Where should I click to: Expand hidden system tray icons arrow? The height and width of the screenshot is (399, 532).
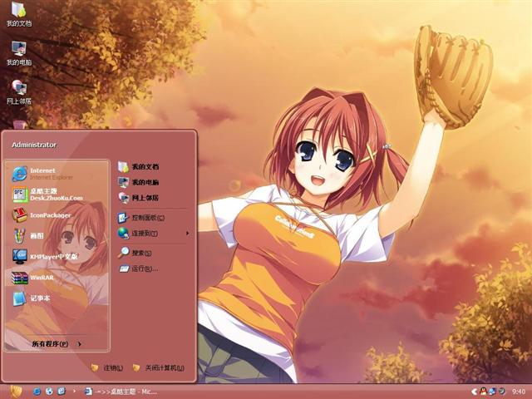pyautogui.click(x=475, y=392)
